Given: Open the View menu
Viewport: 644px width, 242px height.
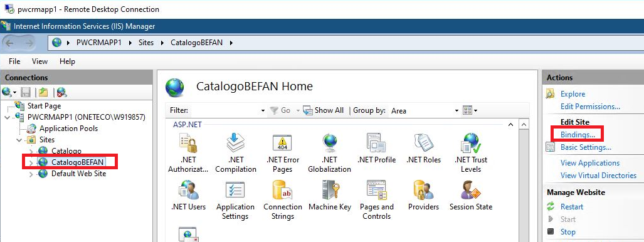Looking at the screenshot, I should (40, 61).
